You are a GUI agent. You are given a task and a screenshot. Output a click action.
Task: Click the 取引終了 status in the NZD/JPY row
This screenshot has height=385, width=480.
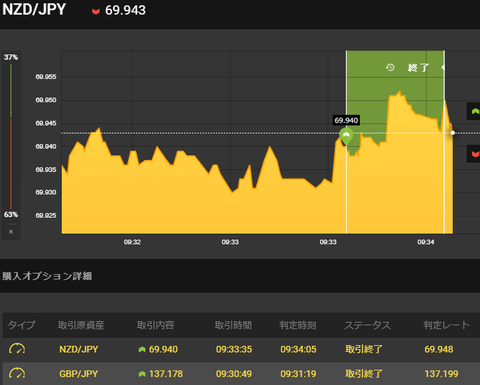[x=364, y=349]
